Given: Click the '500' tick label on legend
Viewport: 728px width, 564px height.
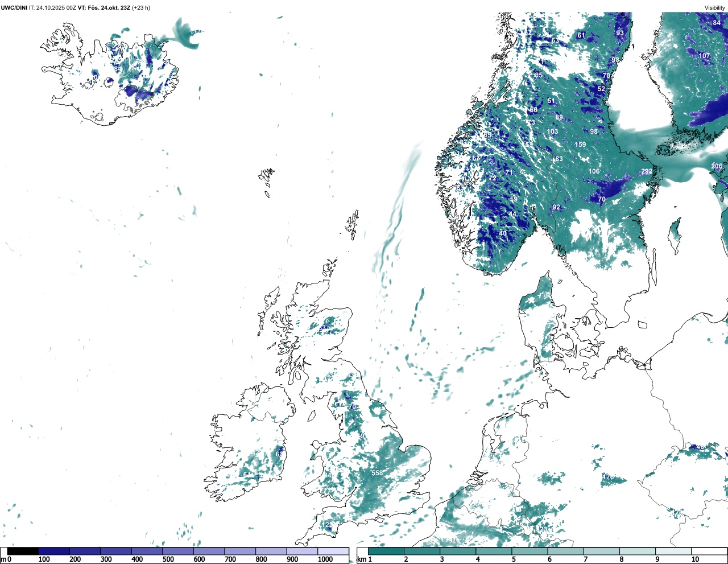Looking at the screenshot, I should [168, 559].
